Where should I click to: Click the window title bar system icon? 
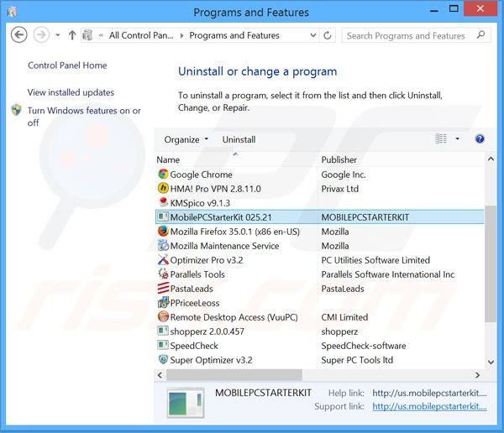coord(12,12)
